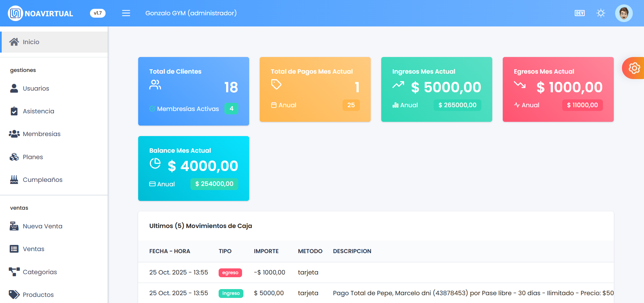
Task: Click the DEV mode icon
Action: click(579, 13)
